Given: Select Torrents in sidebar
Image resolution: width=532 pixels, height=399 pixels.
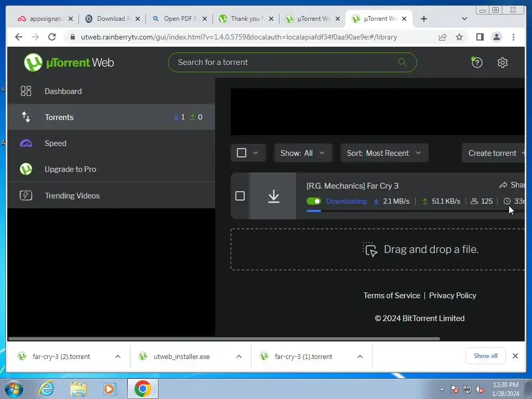Looking at the screenshot, I should coord(111,117).
